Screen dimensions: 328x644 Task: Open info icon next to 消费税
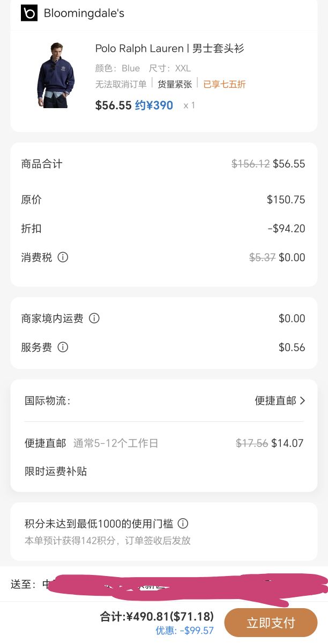(x=63, y=257)
